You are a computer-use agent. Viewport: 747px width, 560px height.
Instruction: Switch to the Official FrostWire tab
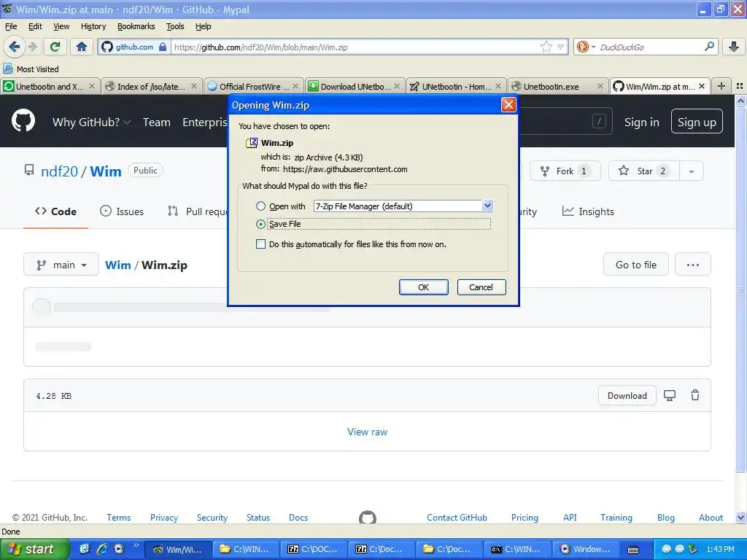[x=253, y=86]
